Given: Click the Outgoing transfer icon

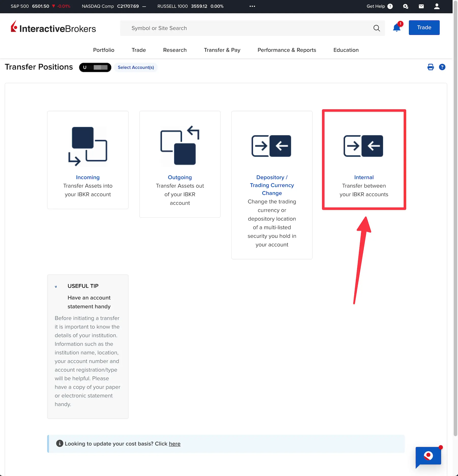Looking at the screenshot, I should [x=180, y=146].
